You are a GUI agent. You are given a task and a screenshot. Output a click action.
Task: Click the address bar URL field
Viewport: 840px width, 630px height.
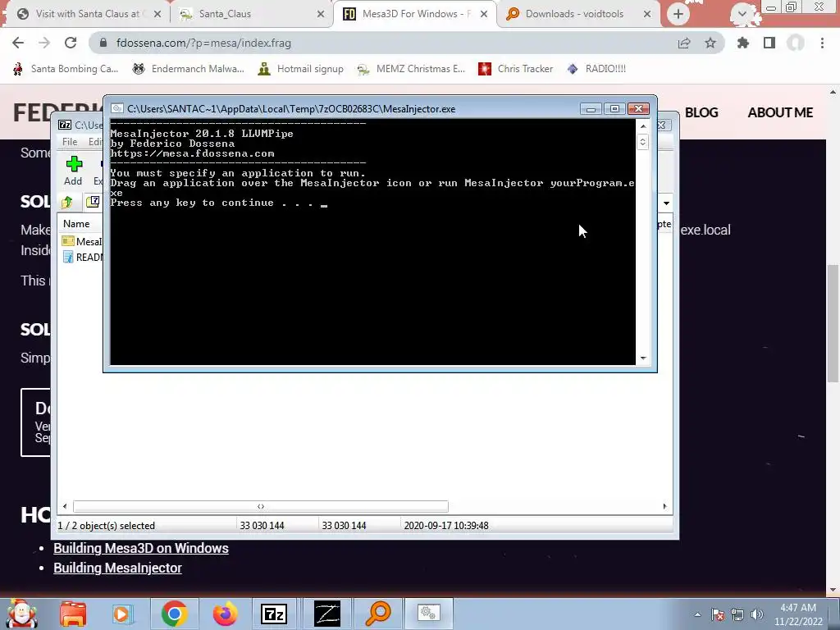coord(375,43)
